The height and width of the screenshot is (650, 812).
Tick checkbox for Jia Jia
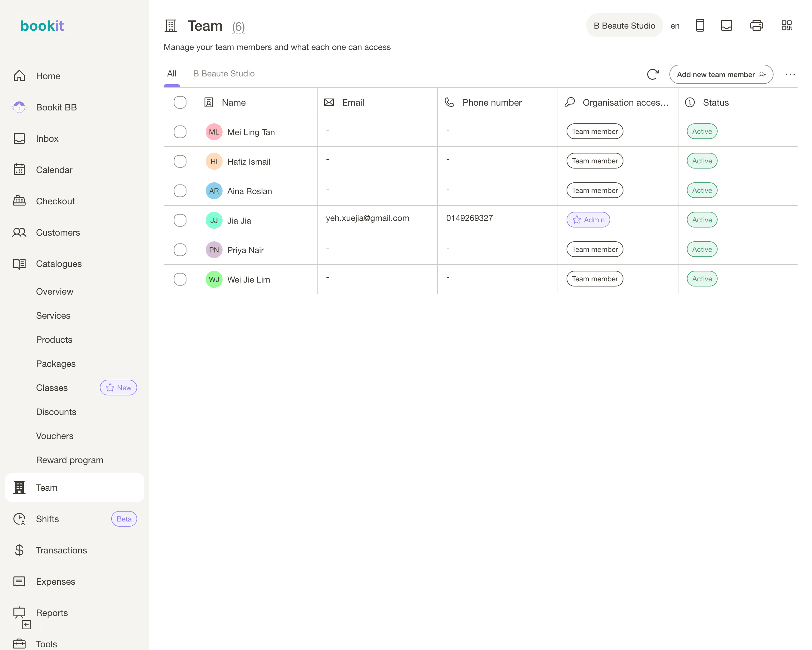pos(180,220)
